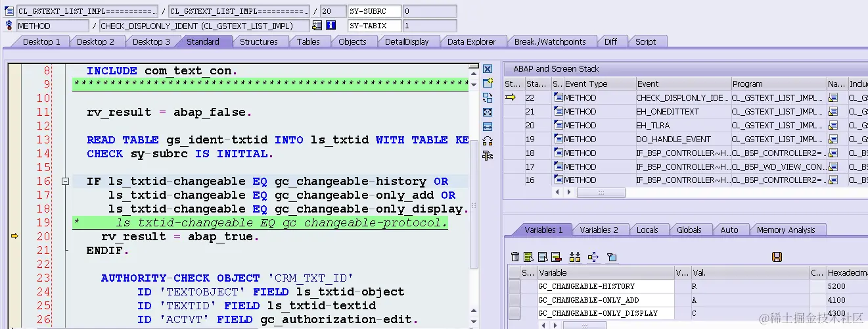Click the EH_TLRA event cell
Image resolution: width=868 pixels, height=329 pixels.
pyautogui.click(x=683, y=125)
